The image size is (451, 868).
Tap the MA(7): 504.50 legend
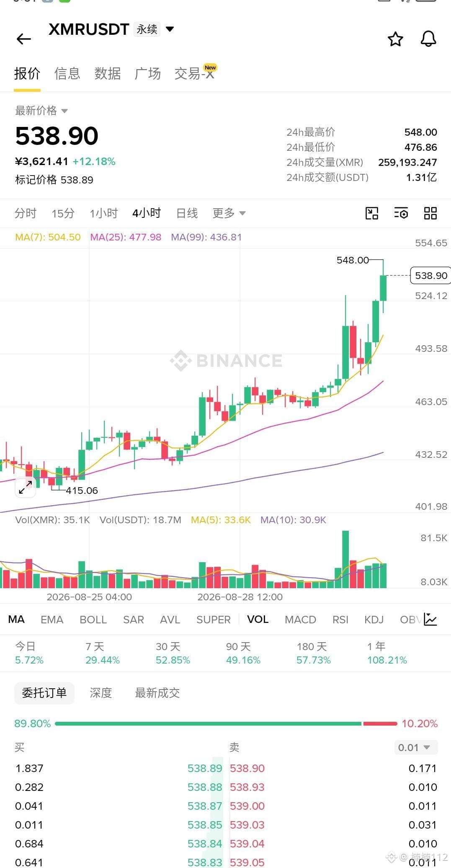[x=48, y=237]
